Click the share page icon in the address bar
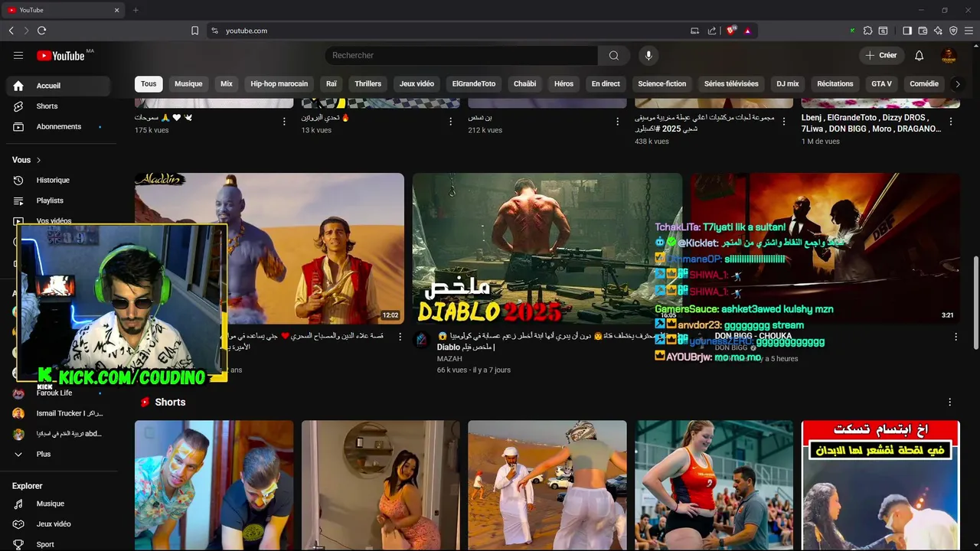 [x=712, y=31]
